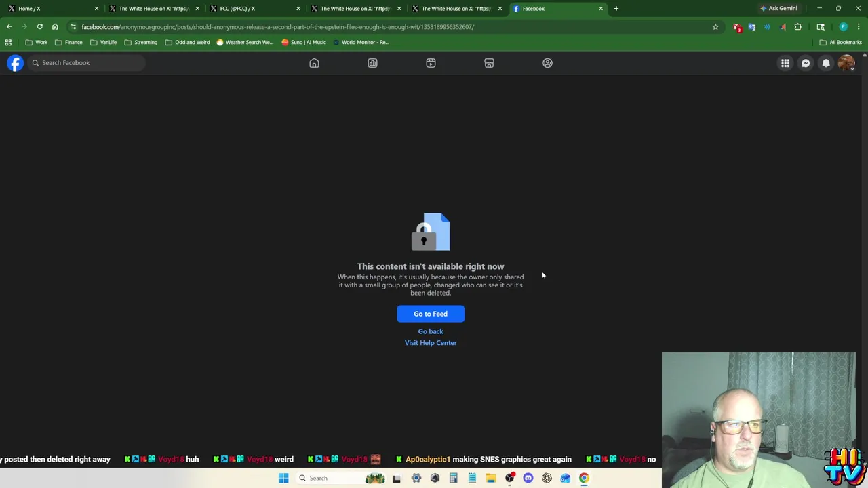Open the Windows Start menu
This screenshot has width=868, height=488.
click(283, 478)
